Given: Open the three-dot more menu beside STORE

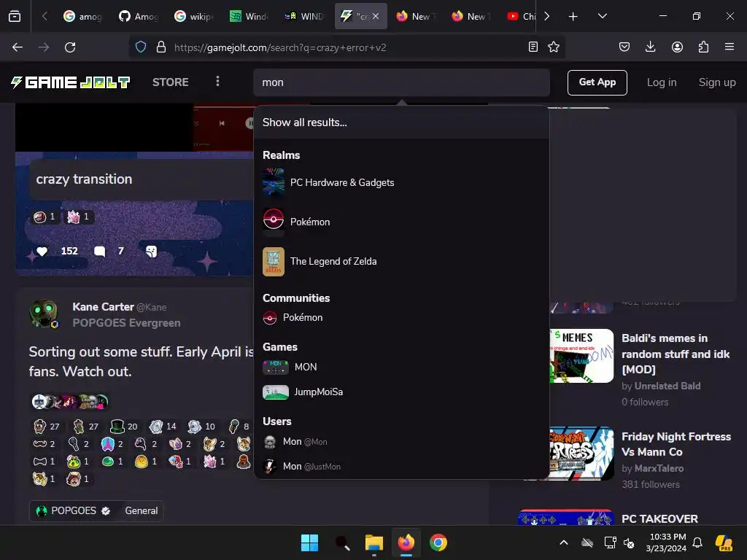Looking at the screenshot, I should click(x=217, y=82).
